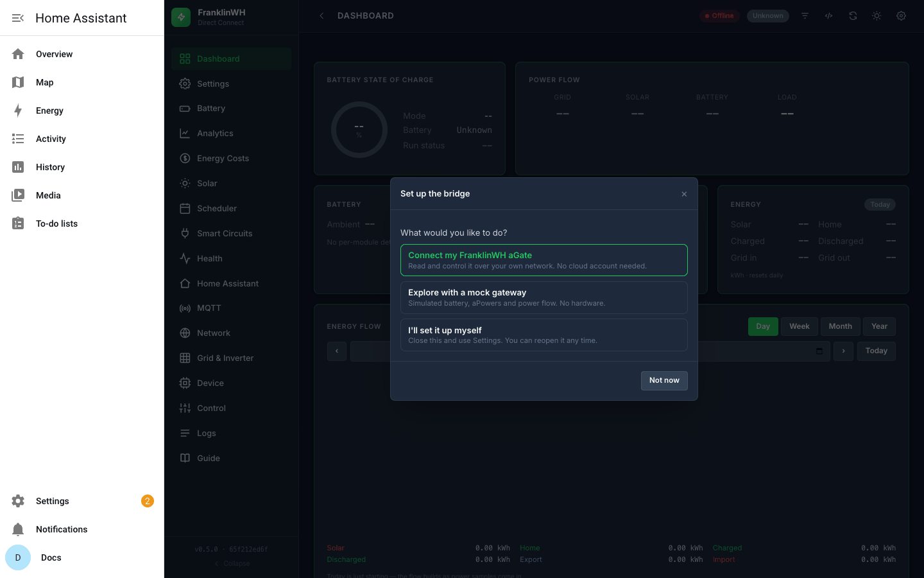Collapse the FranklinWH sidebar
Screen dimensions: 924x578
232,564
